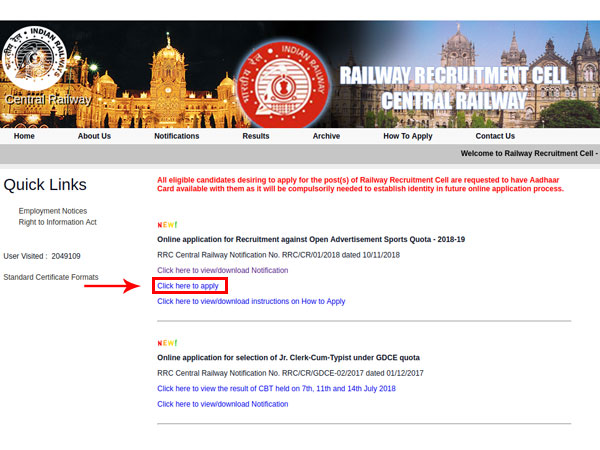Click the 'Central Railway' caption under the logo
This screenshot has height=450, width=600.
tap(48, 100)
